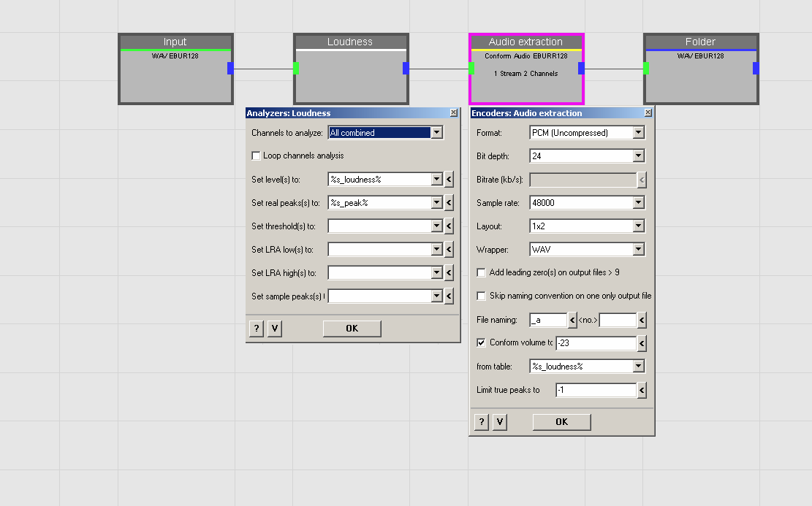The width and height of the screenshot is (812, 506).
Task: Click the arrow button after the _a naming field
Action: (x=572, y=321)
